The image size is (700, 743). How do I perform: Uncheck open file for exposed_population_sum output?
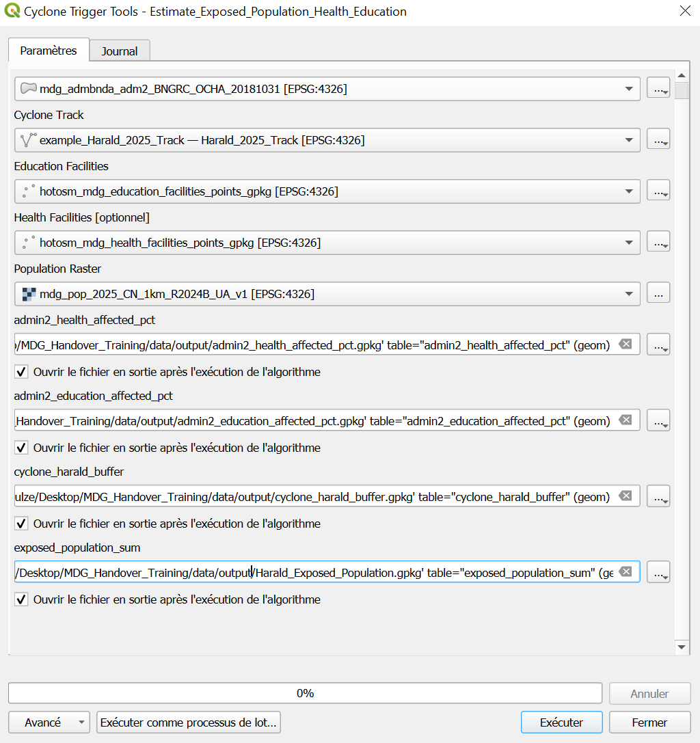coord(21,599)
